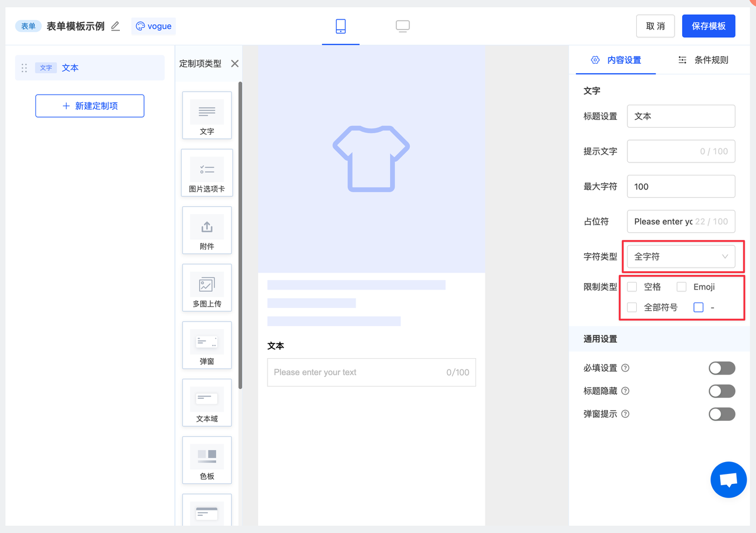Image resolution: width=756 pixels, height=533 pixels.
Task: Click help icon next to 标题隐藏
Action: click(x=625, y=391)
